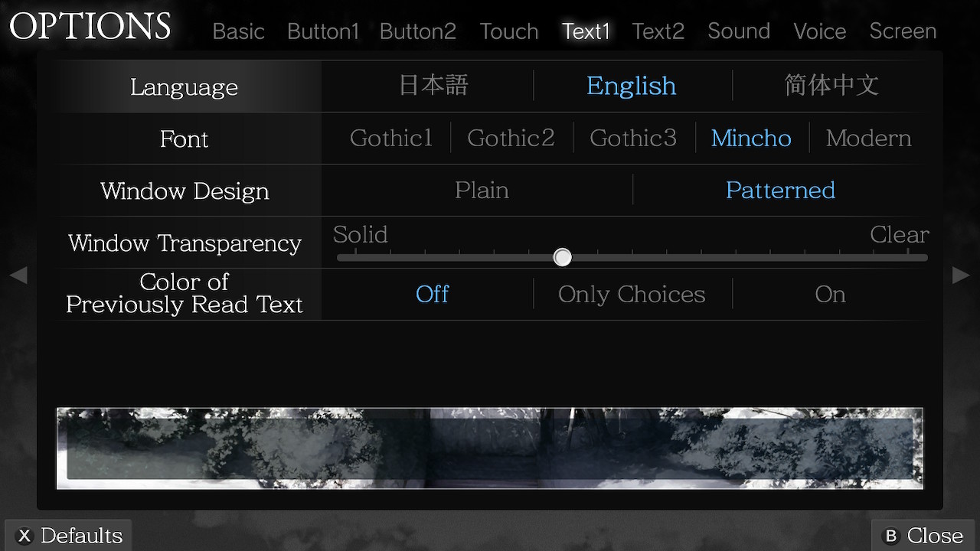
Task: Switch to the Basic tab
Action: [238, 31]
